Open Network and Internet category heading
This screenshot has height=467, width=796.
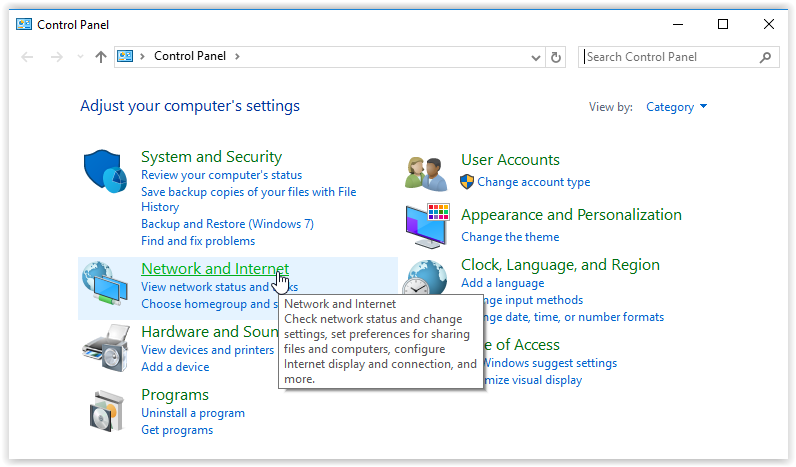click(214, 268)
